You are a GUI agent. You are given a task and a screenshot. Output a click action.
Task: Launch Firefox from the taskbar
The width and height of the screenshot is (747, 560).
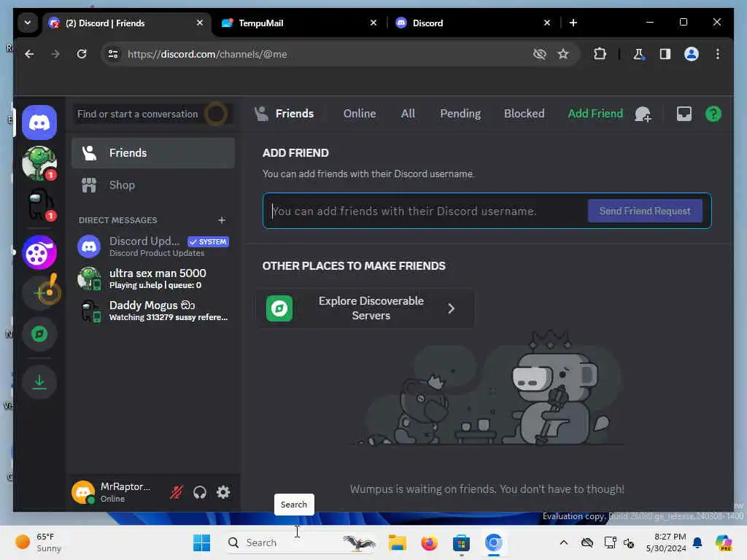pos(429,542)
